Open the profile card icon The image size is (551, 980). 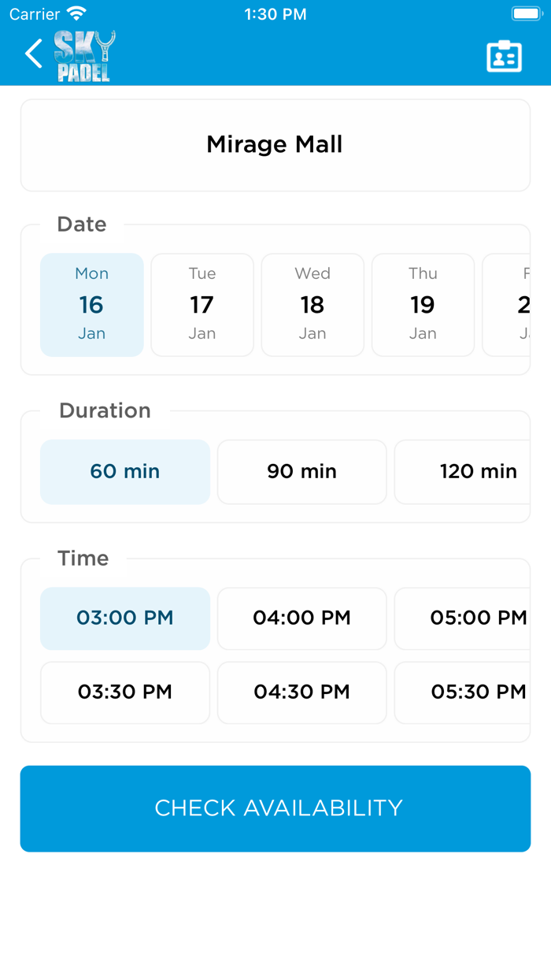[x=504, y=56]
